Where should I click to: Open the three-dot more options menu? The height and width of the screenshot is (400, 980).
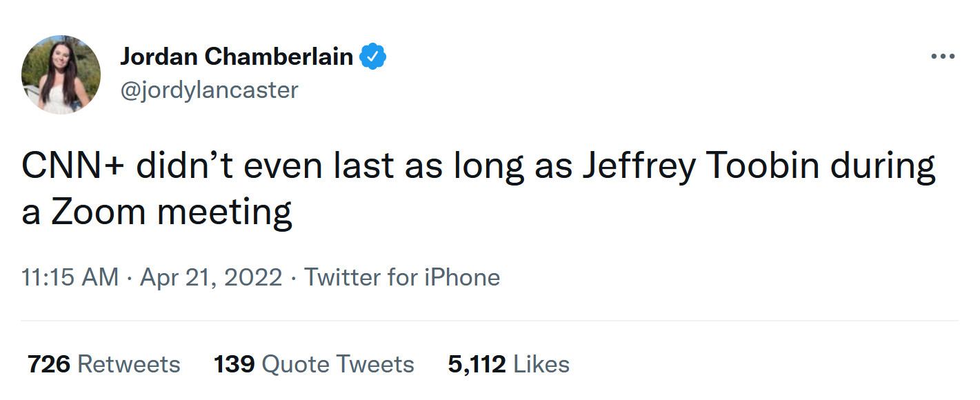942,57
